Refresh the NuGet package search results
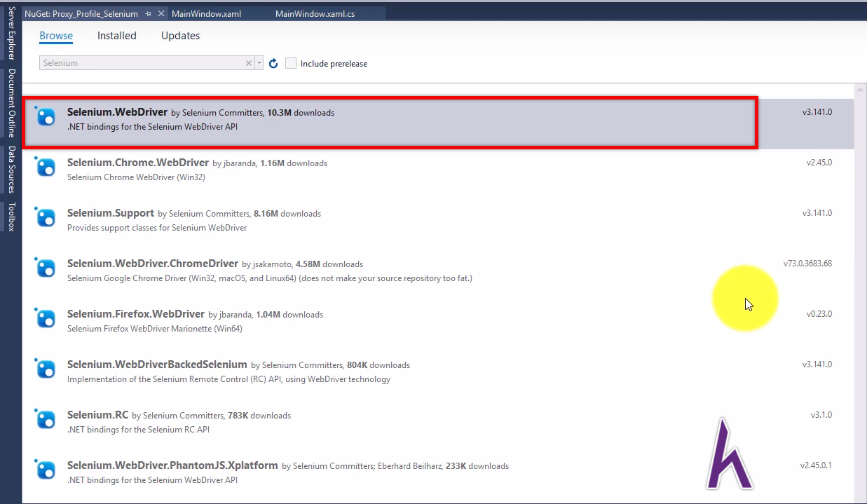Image resolution: width=867 pixels, height=504 pixels. (x=273, y=63)
